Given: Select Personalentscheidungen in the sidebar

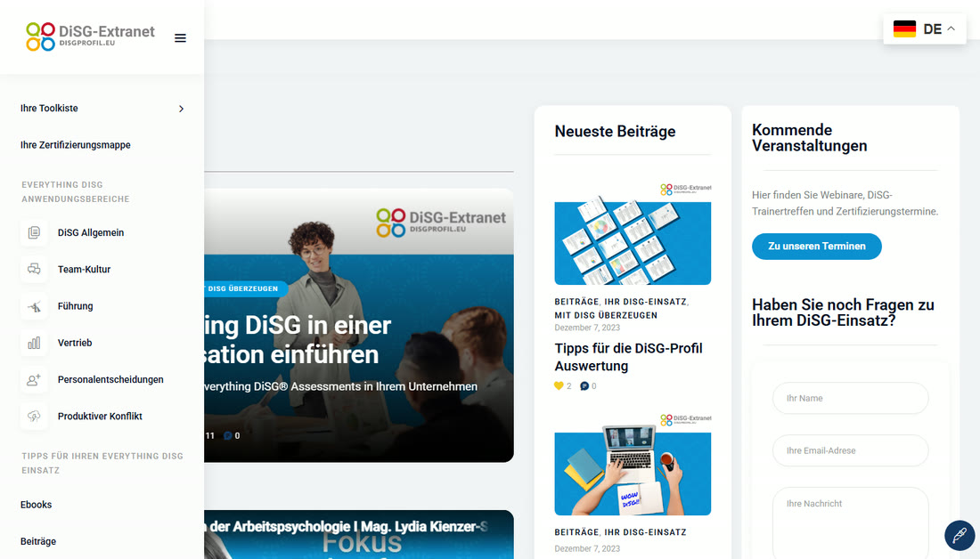Looking at the screenshot, I should [110, 379].
